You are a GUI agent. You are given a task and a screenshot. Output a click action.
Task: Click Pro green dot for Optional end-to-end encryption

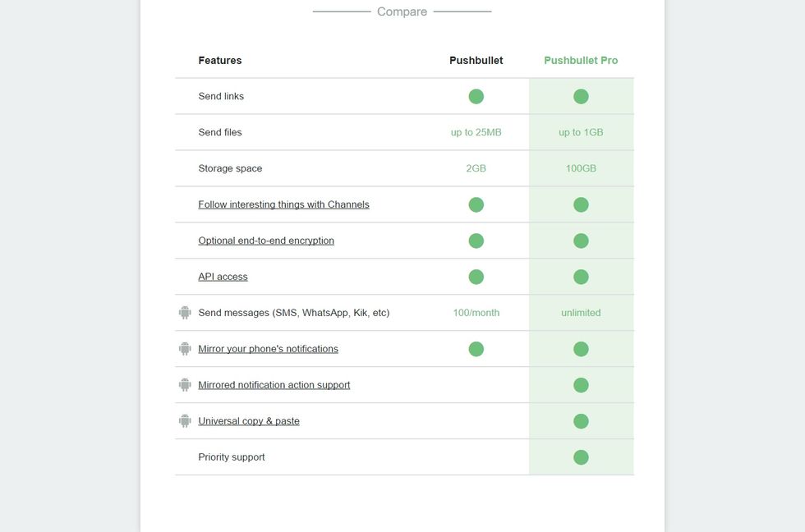coord(581,241)
